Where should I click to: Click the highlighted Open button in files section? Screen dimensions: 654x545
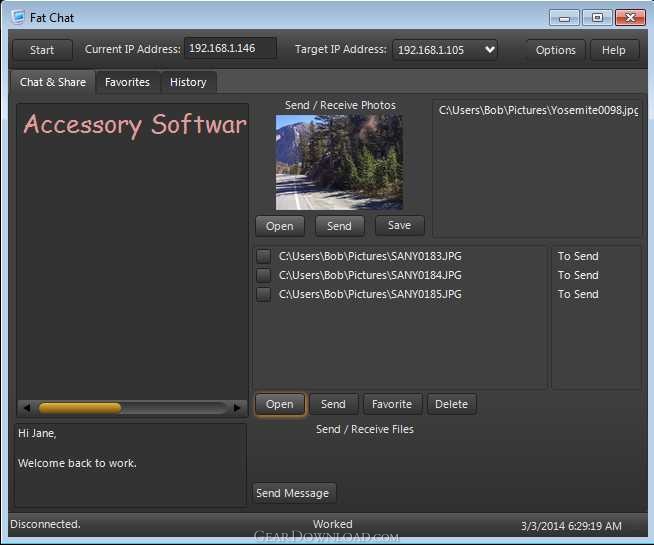280,404
